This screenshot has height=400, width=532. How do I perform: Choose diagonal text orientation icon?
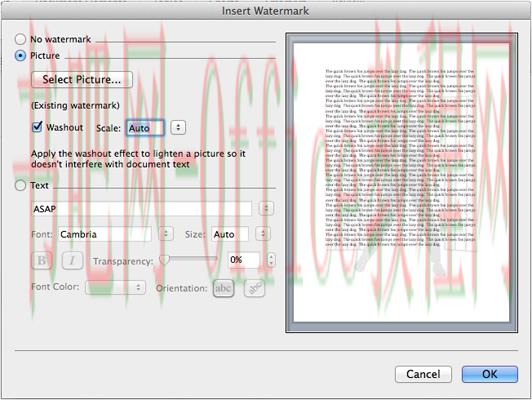pyautogui.click(x=254, y=288)
